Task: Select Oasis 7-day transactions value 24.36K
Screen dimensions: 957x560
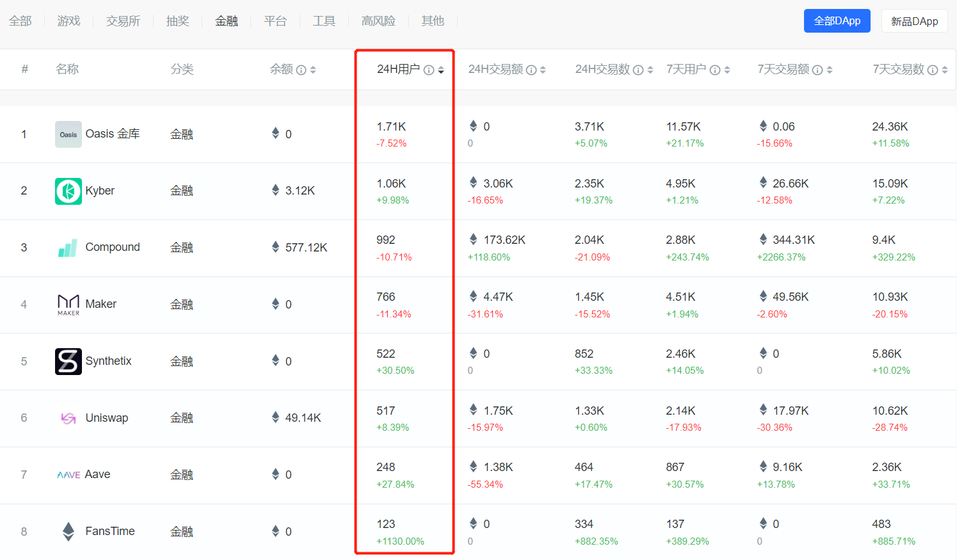Action: click(890, 127)
